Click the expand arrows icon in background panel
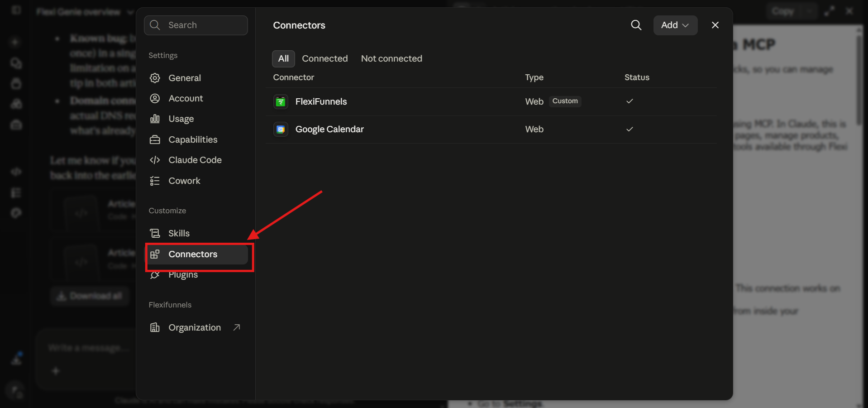This screenshot has height=408, width=868. (829, 11)
